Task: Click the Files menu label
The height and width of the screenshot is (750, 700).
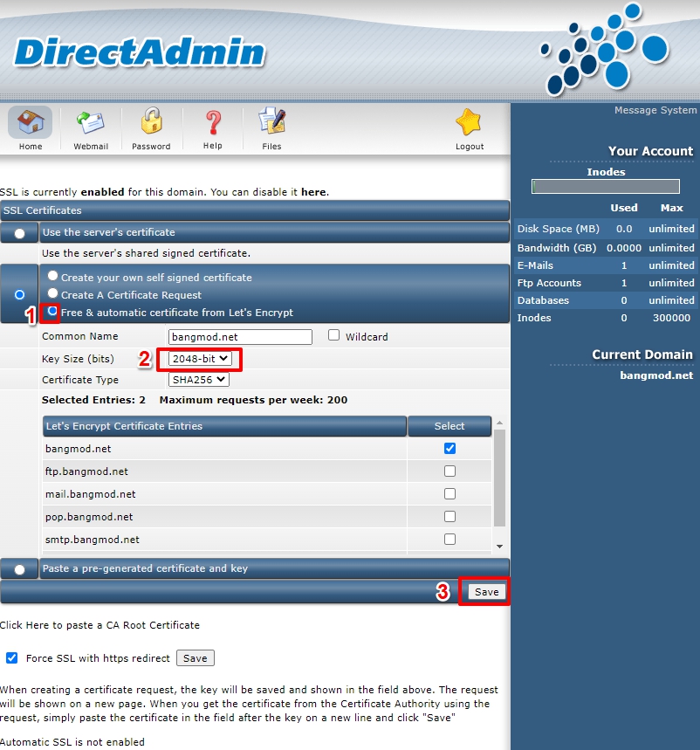Action: (x=271, y=147)
